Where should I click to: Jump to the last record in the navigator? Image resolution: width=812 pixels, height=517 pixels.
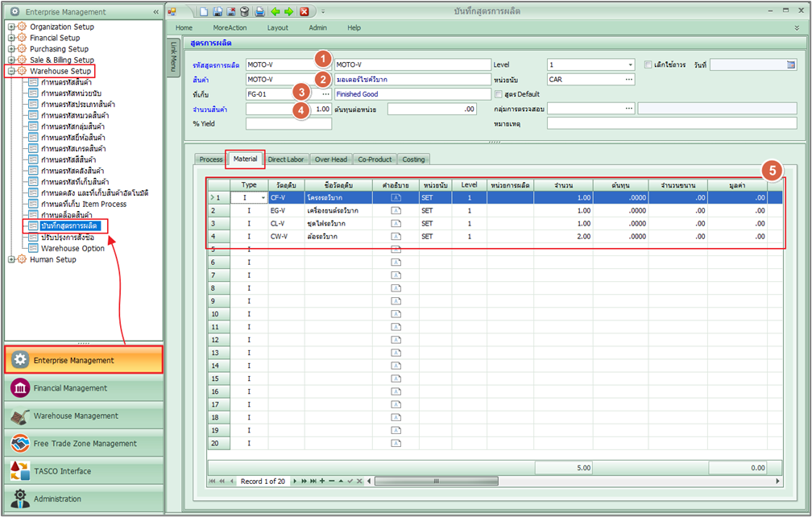coord(314,482)
